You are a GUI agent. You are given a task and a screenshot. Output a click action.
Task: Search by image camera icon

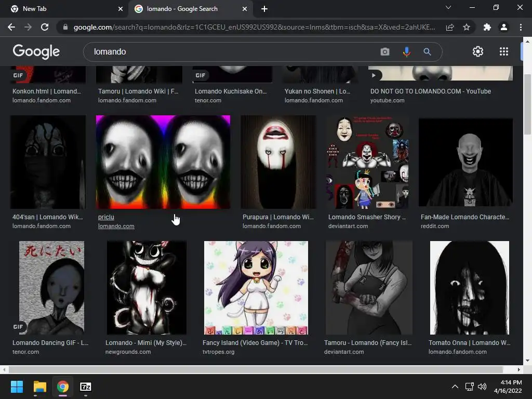(385, 51)
